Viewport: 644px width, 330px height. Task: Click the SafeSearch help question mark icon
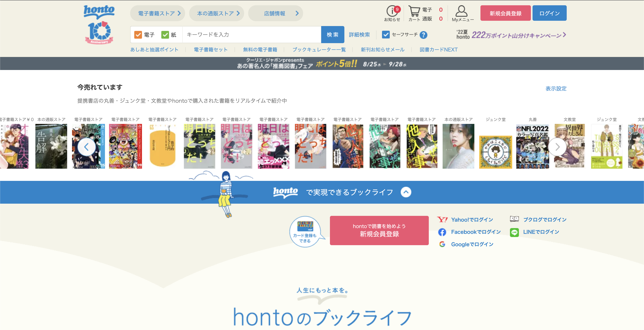[x=423, y=35]
